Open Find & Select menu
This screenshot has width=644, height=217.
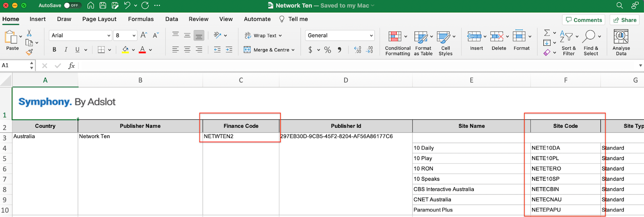coord(591,43)
